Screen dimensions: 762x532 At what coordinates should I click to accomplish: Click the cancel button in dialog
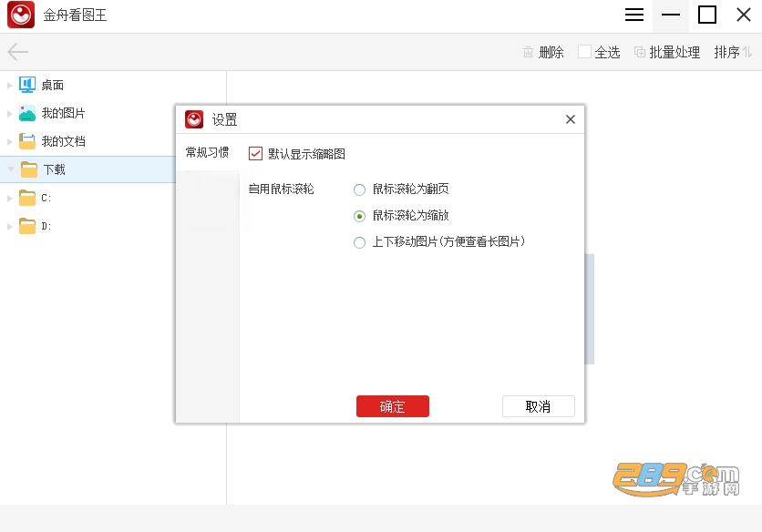pyautogui.click(x=539, y=406)
